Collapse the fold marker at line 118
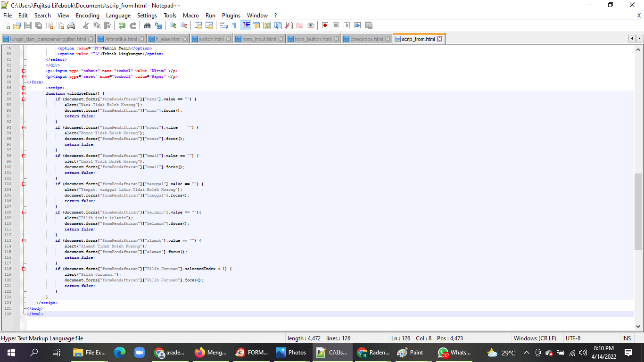The height and width of the screenshot is (362, 644). click(24, 269)
